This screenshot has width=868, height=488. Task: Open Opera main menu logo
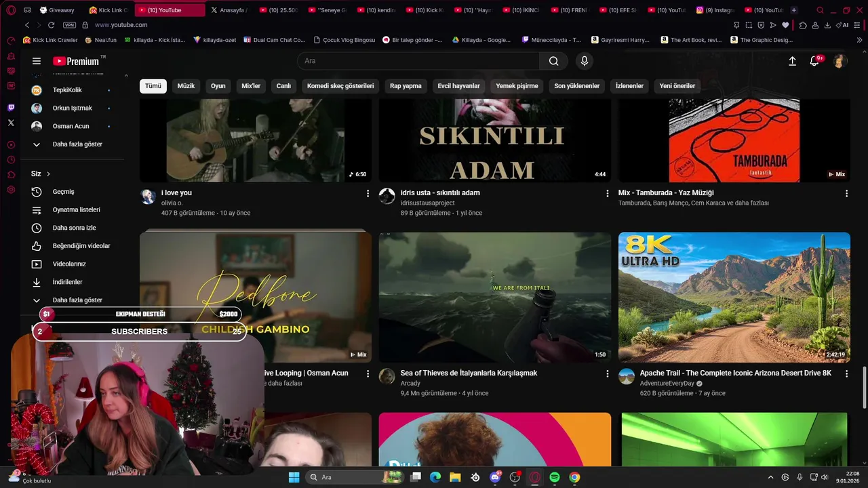coord(11,10)
